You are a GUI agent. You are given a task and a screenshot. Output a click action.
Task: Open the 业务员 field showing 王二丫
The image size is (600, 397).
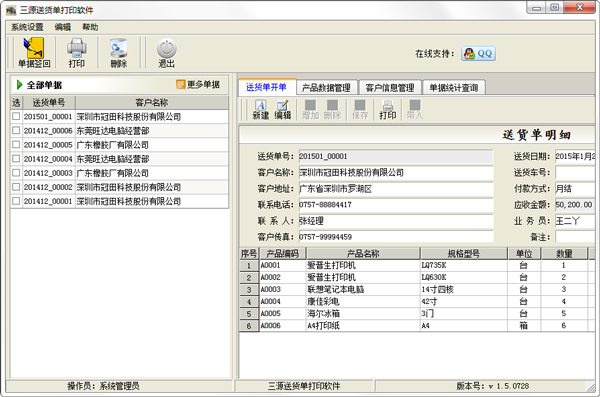tap(575, 221)
